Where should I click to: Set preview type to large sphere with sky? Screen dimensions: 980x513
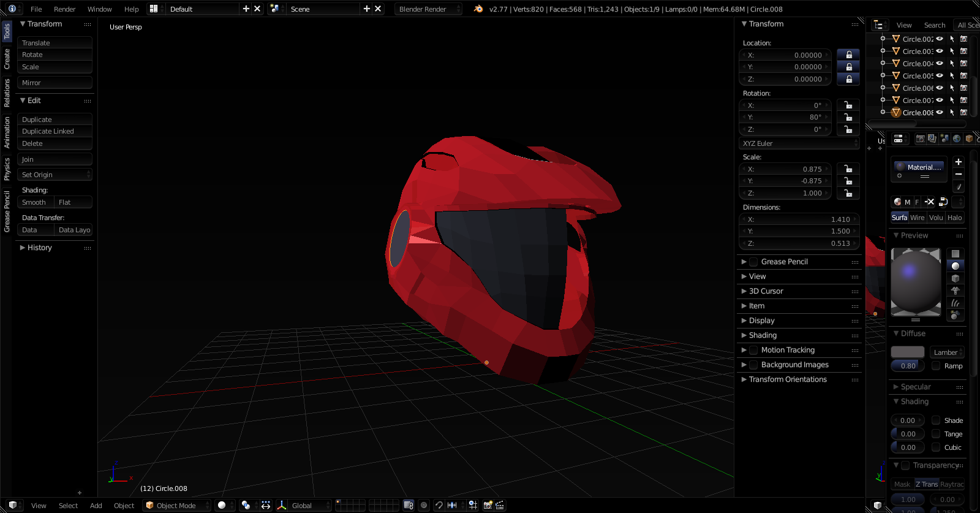956,315
